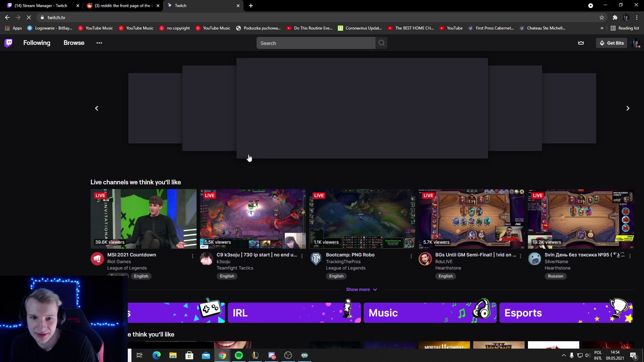This screenshot has height=362, width=644.
Task: Click the Twitch search field
Action: pyautogui.click(x=316, y=43)
